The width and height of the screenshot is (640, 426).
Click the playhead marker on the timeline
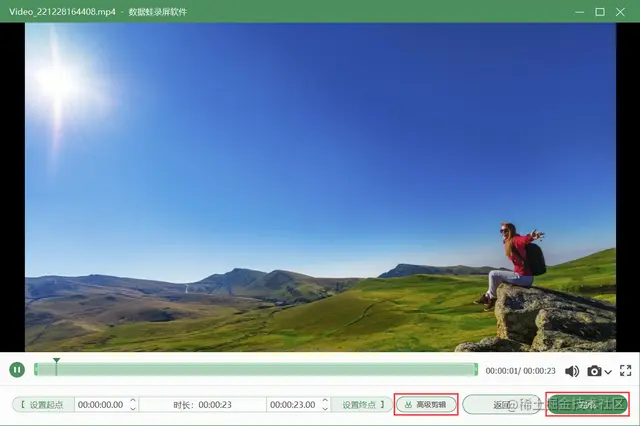tap(56, 366)
